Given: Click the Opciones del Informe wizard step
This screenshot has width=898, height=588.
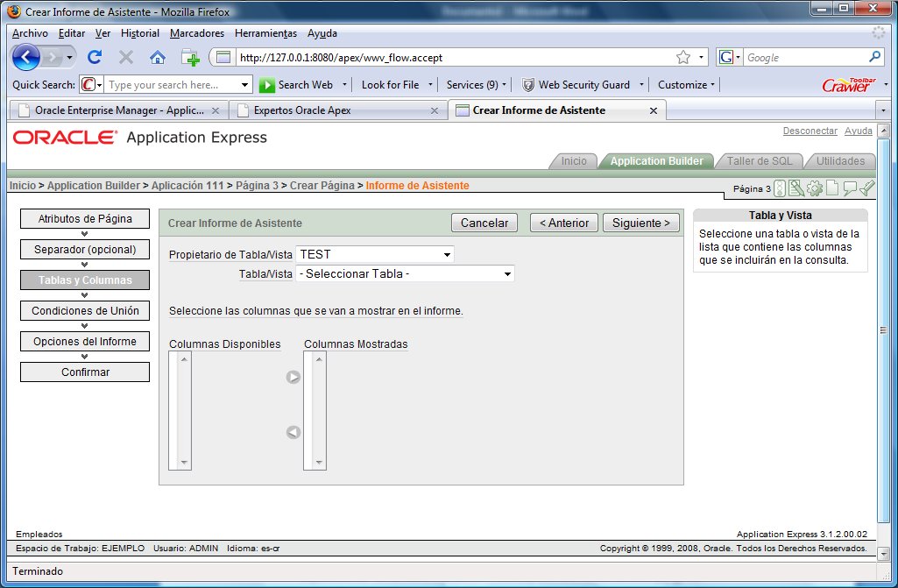Looking at the screenshot, I should (x=85, y=342).
